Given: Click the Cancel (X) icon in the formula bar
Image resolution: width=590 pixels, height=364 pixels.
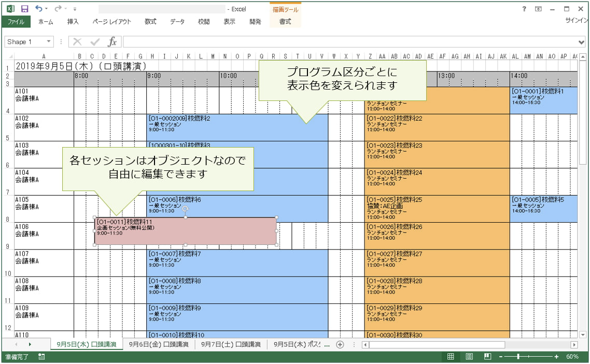Looking at the screenshot, I should [x=77, y=41].
